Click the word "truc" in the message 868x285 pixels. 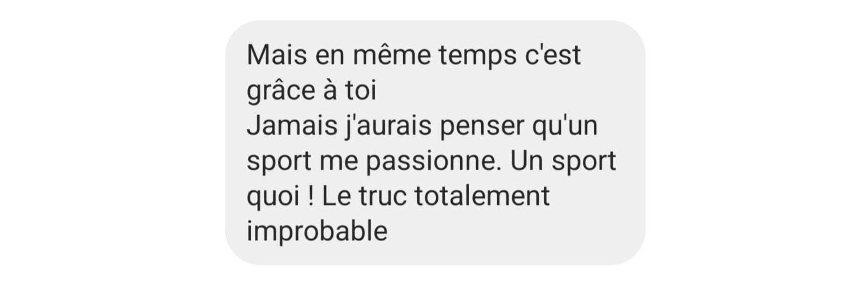383,197
